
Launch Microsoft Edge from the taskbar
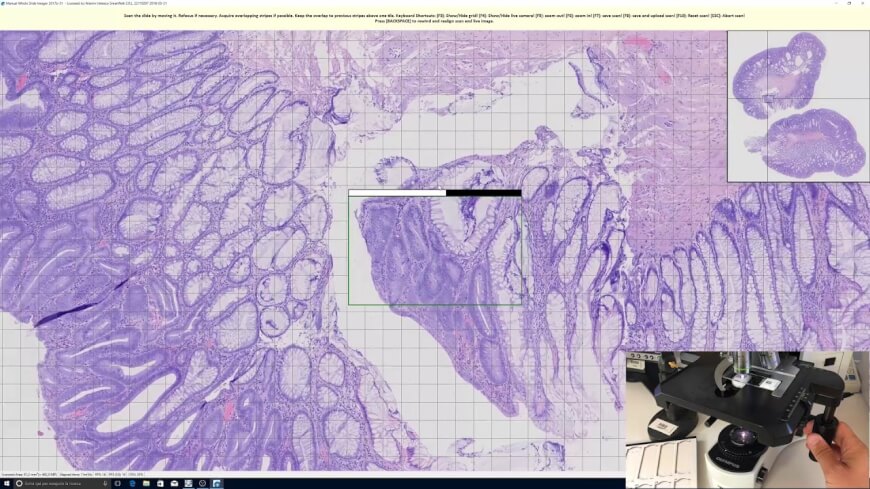(132, 483)
